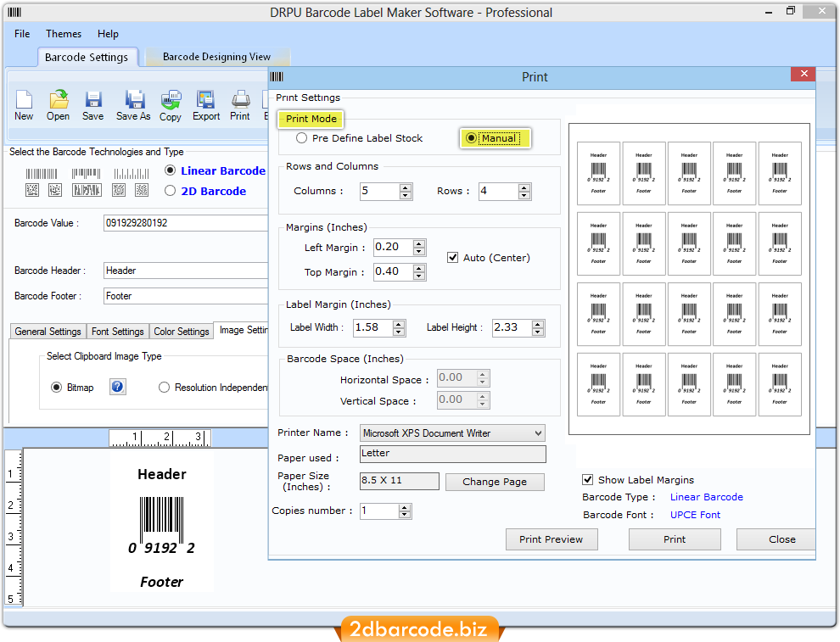
Task: Click the Label Width value field
Action: tap(372, 327)
